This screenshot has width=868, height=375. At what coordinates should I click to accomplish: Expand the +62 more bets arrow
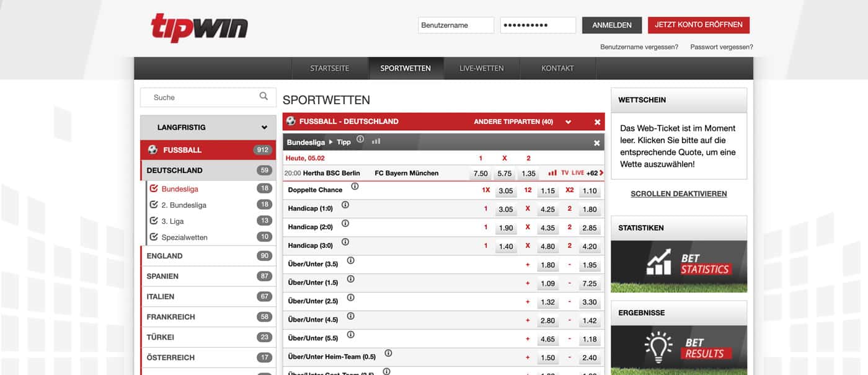coord(601,173)
